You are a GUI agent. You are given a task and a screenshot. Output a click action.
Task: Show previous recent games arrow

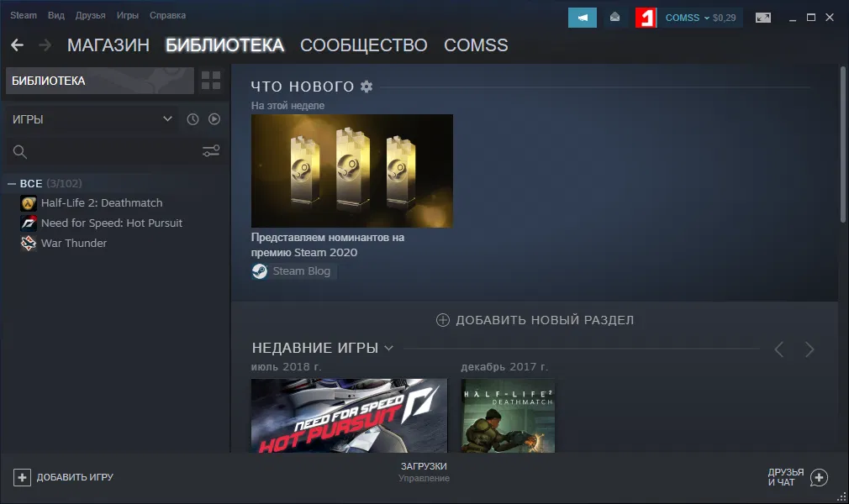[x=779, y=349]
